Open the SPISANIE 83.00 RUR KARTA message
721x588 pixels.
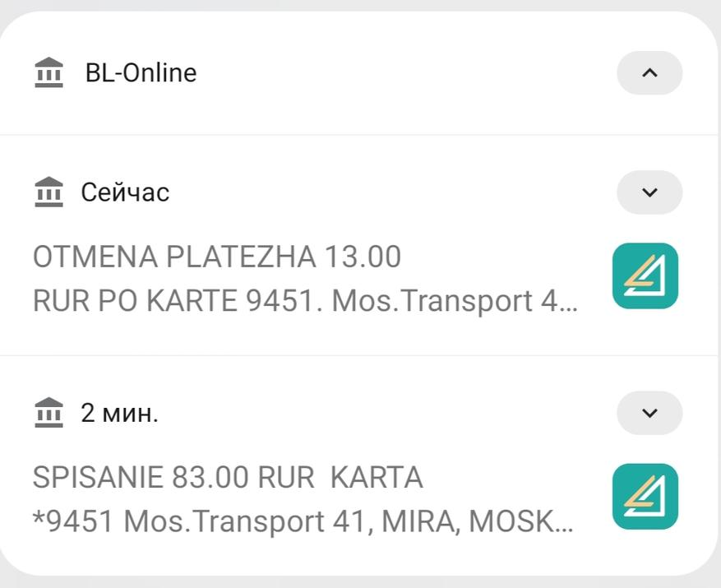pos(227,478)
